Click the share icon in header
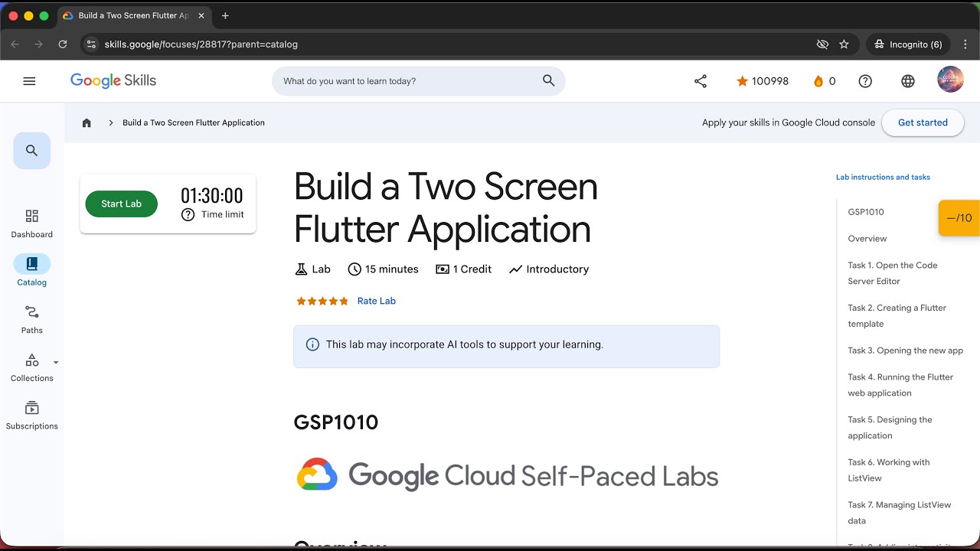 click(701, 81)
